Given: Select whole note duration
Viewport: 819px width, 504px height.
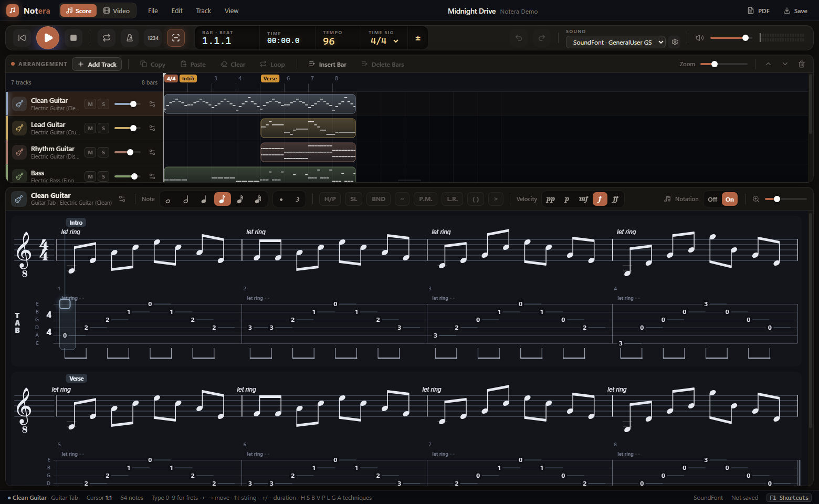Looking at the screenshot, I should [168, 199].
